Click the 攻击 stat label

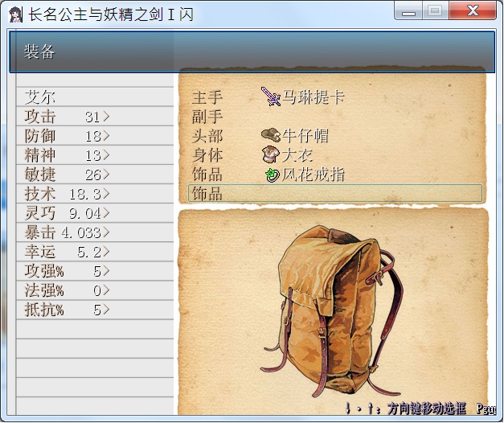tap(40, 117)
